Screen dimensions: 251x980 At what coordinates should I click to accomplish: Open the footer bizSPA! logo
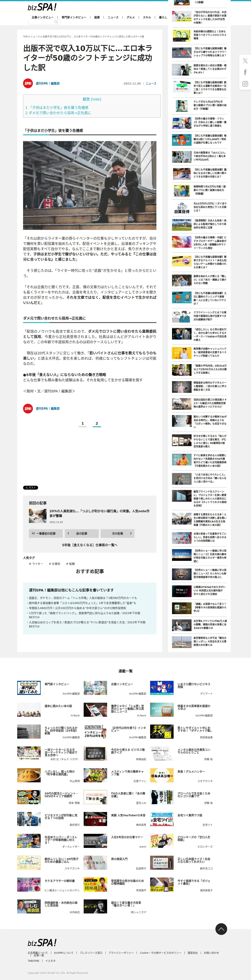42,943
